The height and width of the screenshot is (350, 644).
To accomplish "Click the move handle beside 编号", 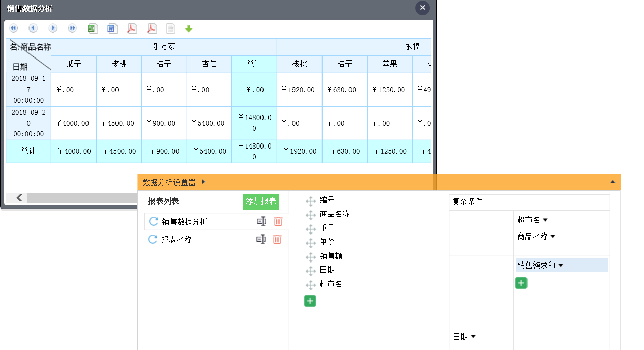I will click(311, 201).
